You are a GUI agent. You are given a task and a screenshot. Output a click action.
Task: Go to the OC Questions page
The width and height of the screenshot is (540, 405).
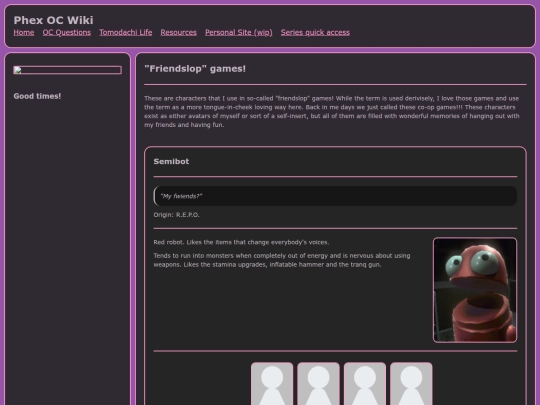coord(67,32)
